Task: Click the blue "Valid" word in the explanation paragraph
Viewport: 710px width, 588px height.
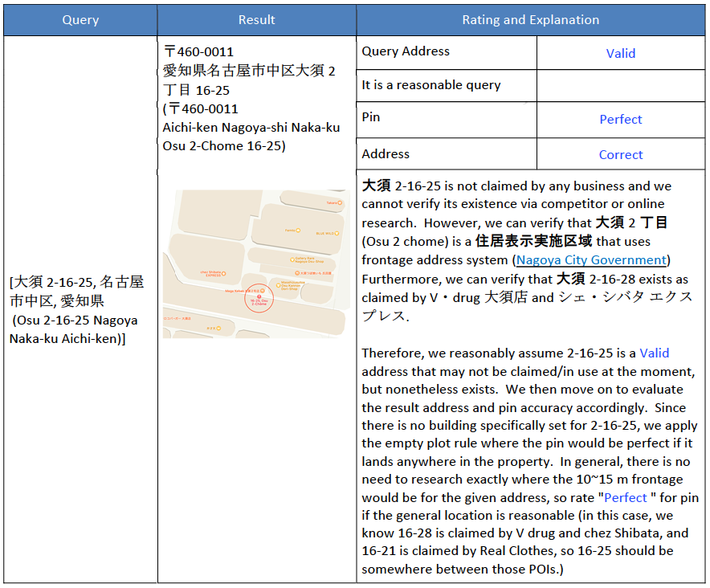Action: click(654, 353)
